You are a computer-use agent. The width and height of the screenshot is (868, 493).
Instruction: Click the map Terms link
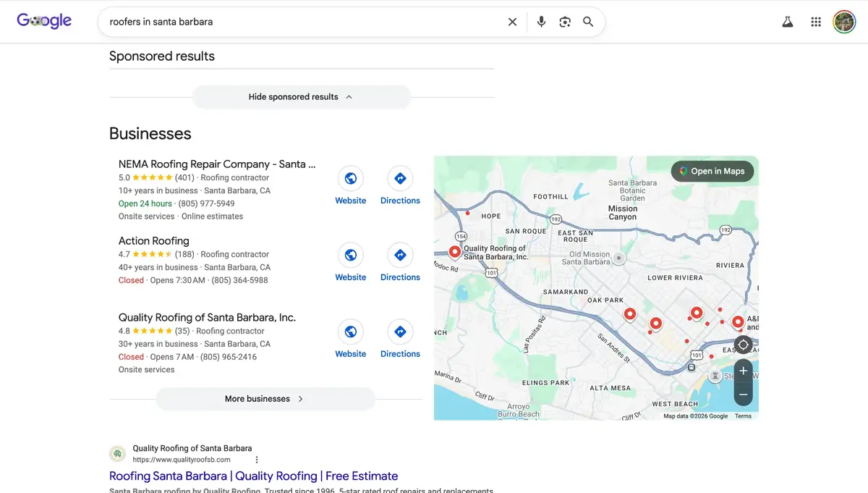(x=743, y=416)
